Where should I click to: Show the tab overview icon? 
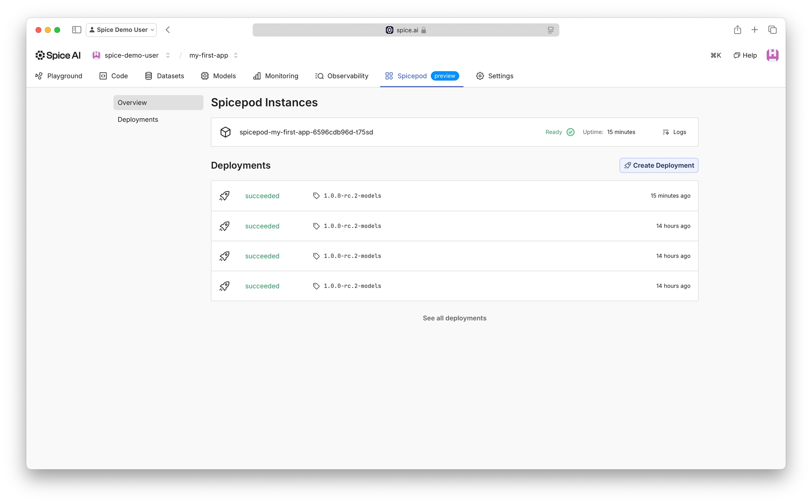(x=772, y=30)
